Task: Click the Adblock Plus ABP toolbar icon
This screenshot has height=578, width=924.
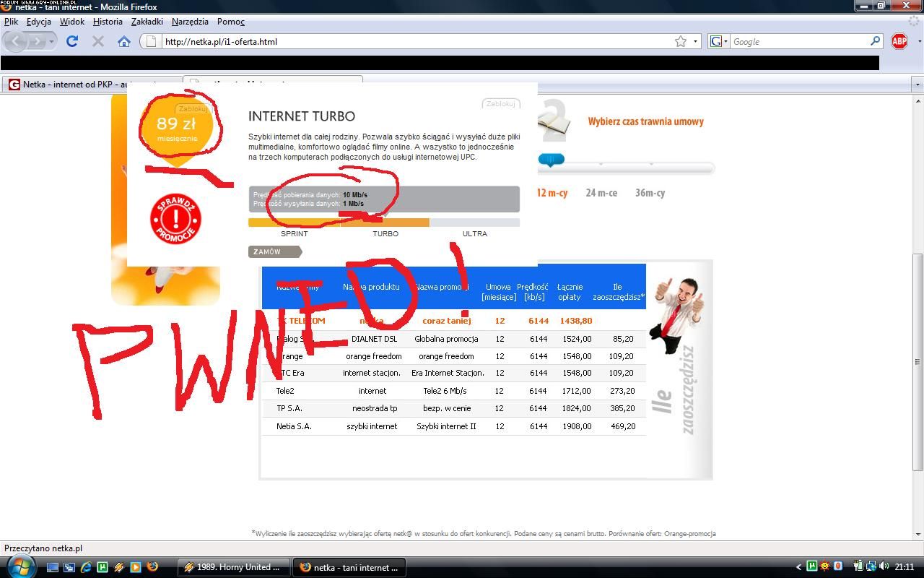Action: click(x=899, y=41)
